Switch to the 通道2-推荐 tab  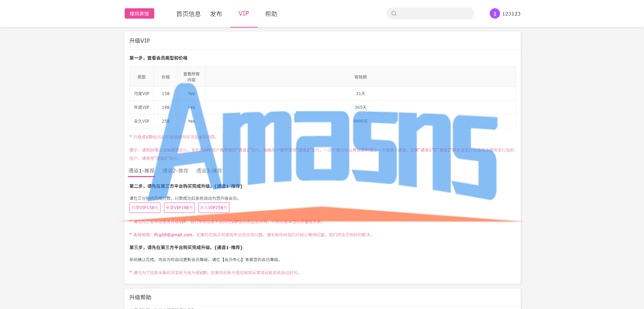(x=175, y=171)
